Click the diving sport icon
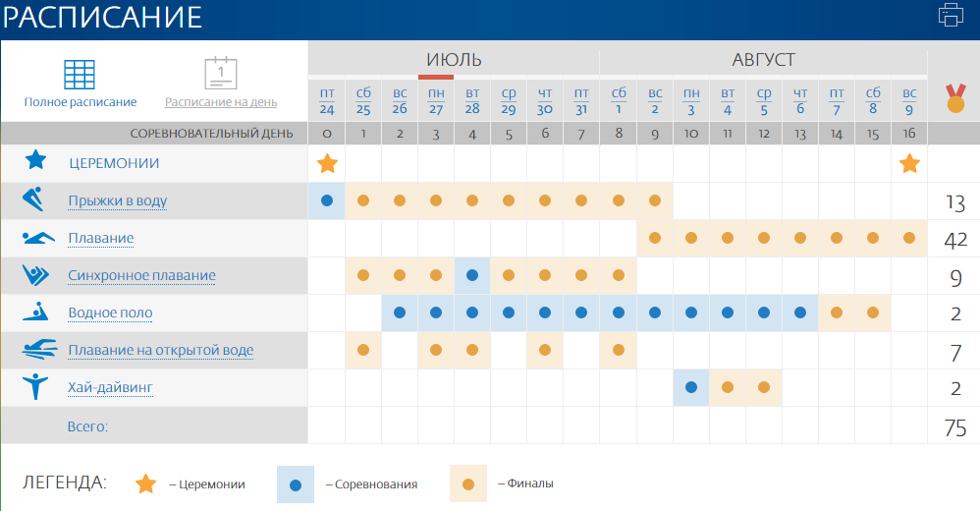Screen dimensions: 980x511 tap(33, 199)
